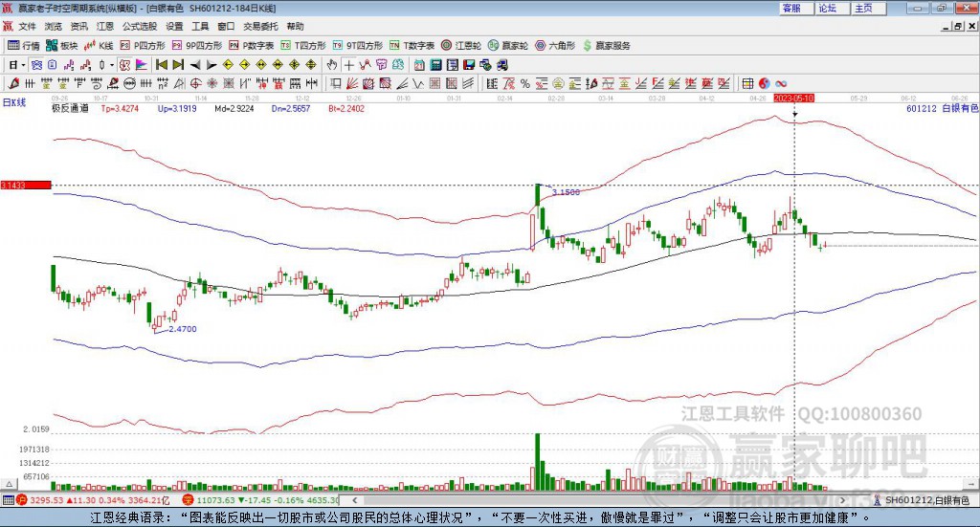Step chart left with black left arrow
Screen dimensions: 980x527
(x=195, y=65)
